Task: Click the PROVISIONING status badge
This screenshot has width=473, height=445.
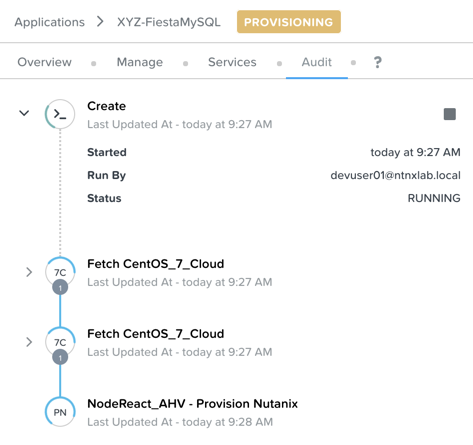Action: [x=289, y=22]
